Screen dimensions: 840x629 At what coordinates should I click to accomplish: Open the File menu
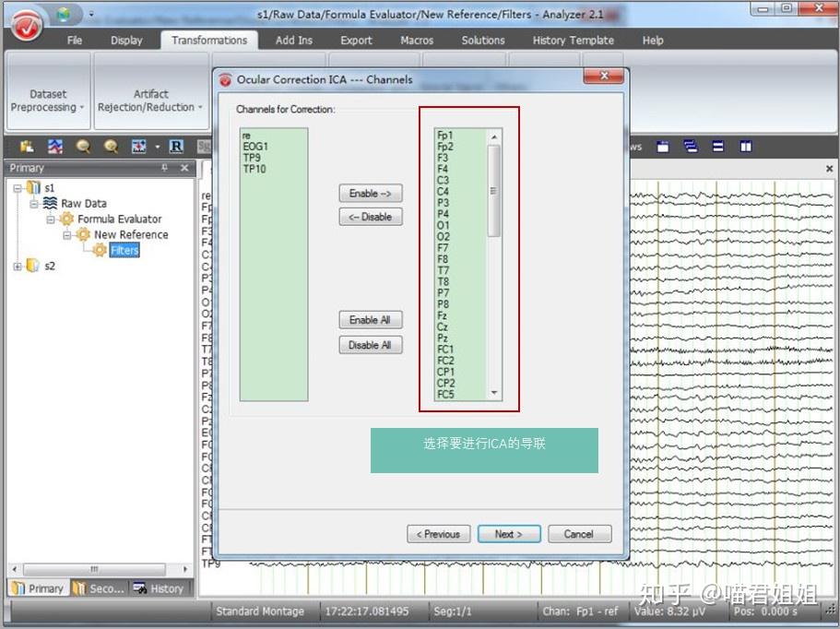click(x=75, y=41)
